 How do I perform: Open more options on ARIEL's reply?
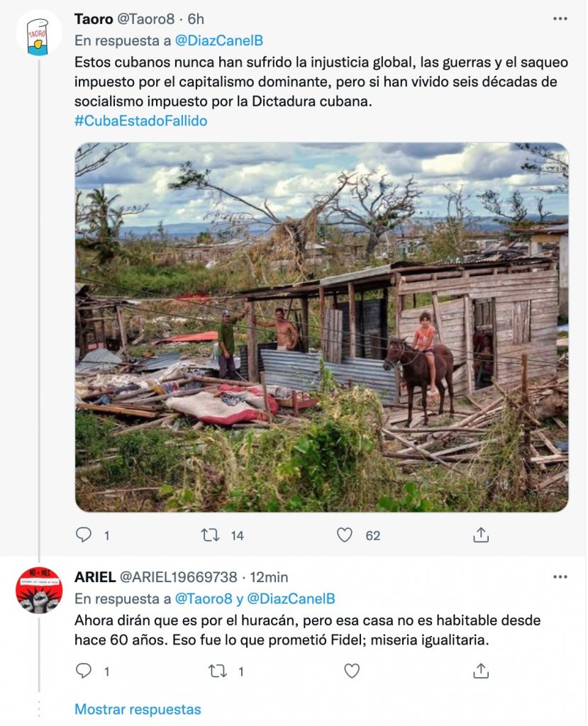[560, 576]
